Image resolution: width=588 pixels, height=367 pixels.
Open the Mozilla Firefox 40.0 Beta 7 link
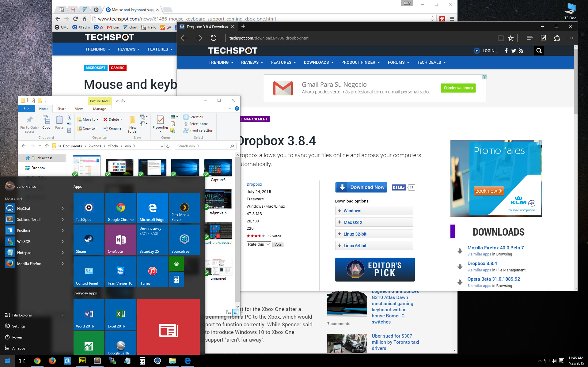(x=495, y=248)
